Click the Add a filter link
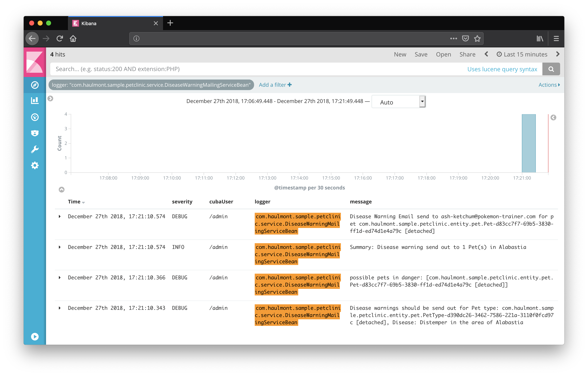This screenshot has width=588, height=376. tap(275, 85)
